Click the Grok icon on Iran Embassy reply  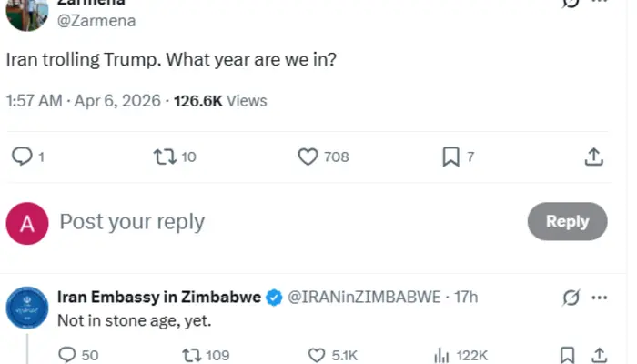tap(571, 298)
